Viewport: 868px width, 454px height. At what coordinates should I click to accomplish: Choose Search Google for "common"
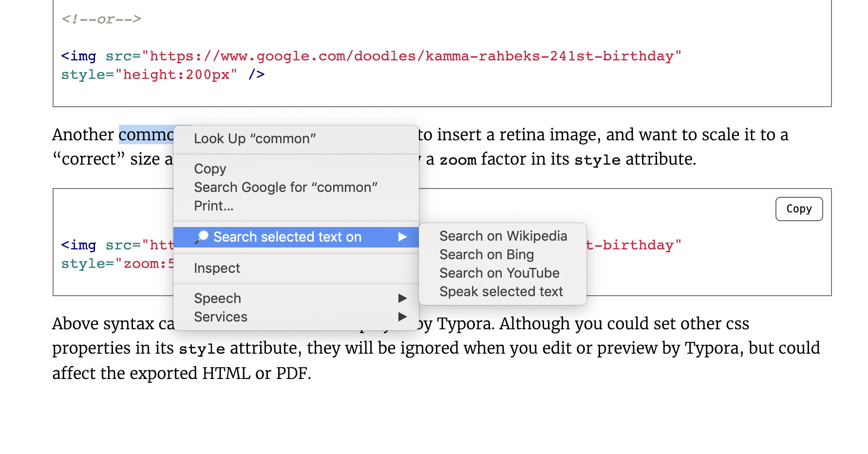click(x=296, y=187)
